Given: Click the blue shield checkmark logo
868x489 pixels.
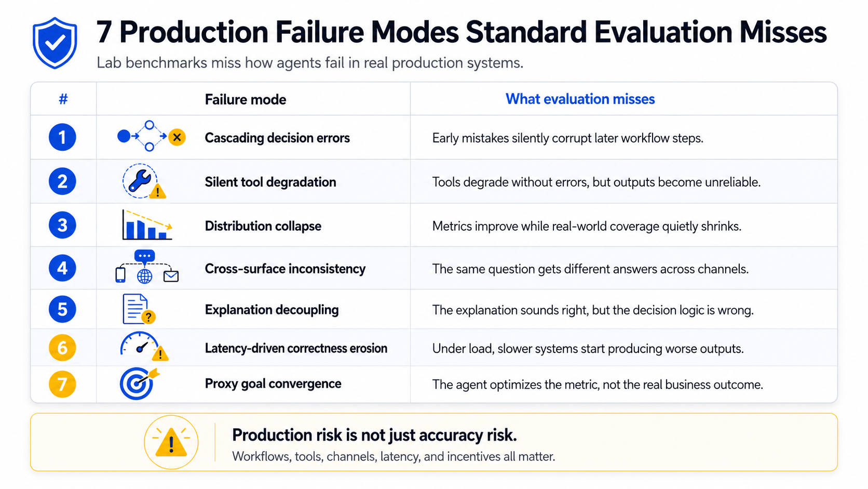Looking at the screenshot, I should [x=55, y=43].
